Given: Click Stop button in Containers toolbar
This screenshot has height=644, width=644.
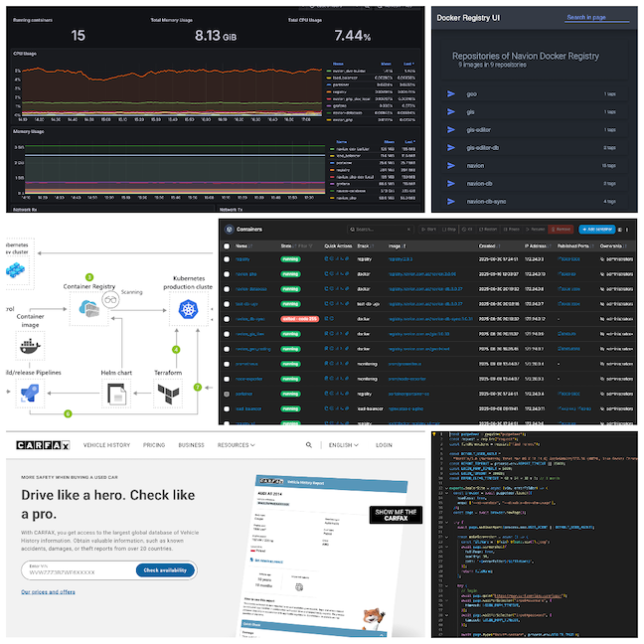Looking at the screenshot, I should click(448, 230).
